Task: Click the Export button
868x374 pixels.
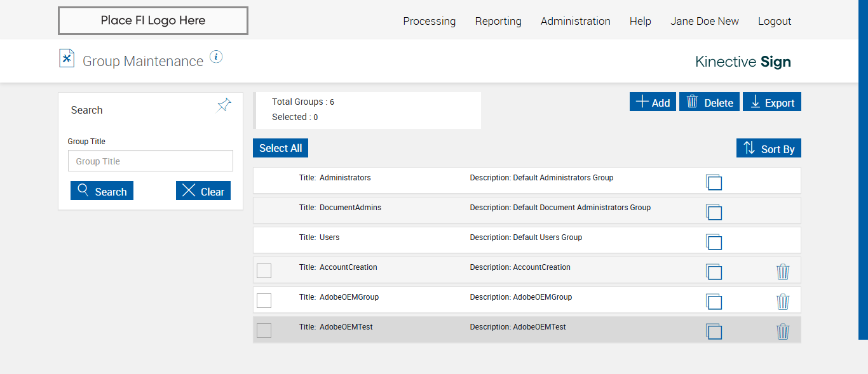Action: tap(773, 102)
